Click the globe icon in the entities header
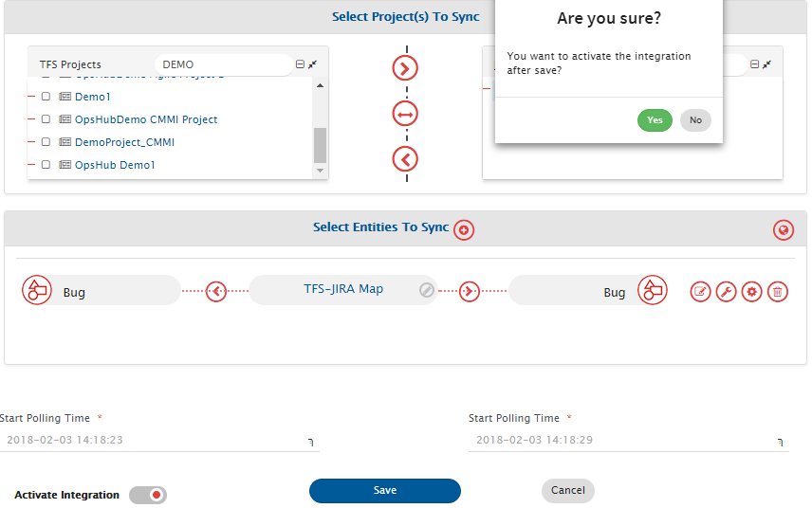 784,229
